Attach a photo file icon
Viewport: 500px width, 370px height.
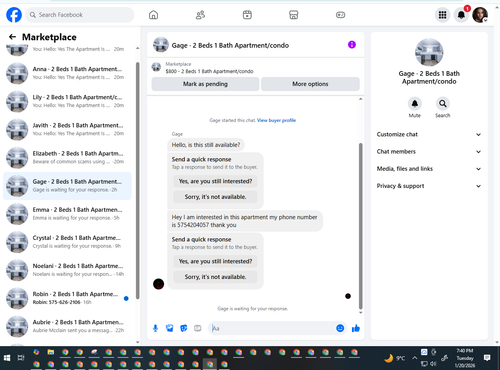pos(170,329)
